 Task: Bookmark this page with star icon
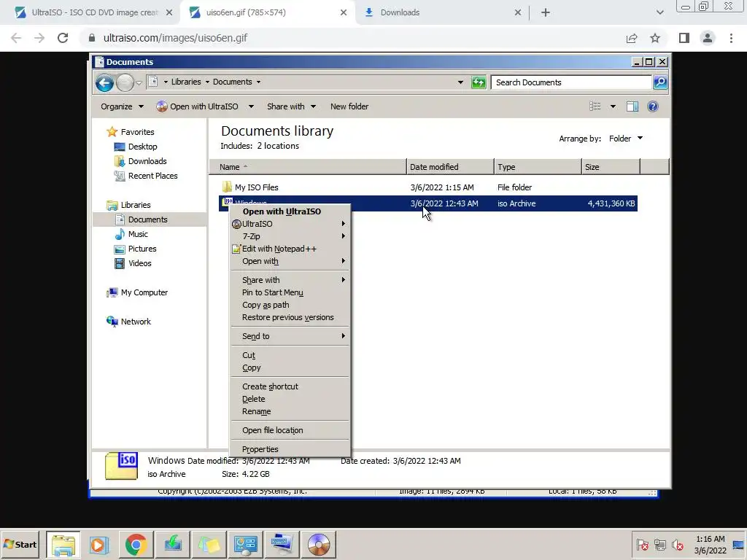pos(655,38)
